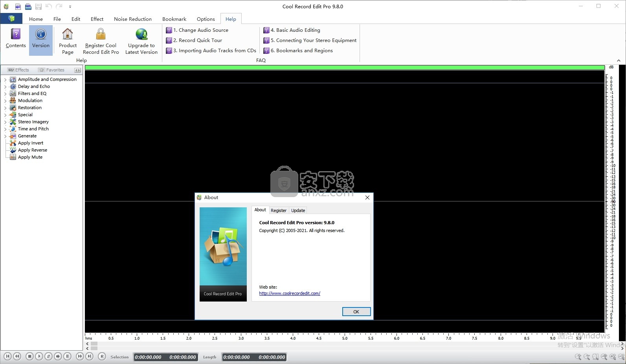Image resolution: width=626 pixels, height=364 pixels.
Task: Open the Product Page
Action: [68, 41]
